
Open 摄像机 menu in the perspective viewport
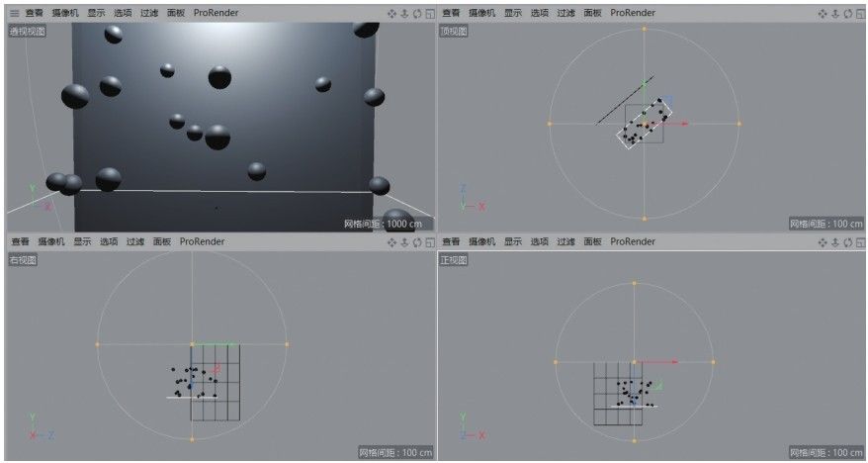(x=65, y=13)
